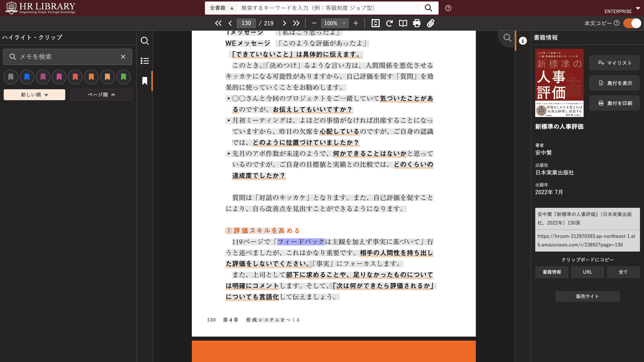Click the マイリスト button
The image size is (644, 362).
point(614,63)
